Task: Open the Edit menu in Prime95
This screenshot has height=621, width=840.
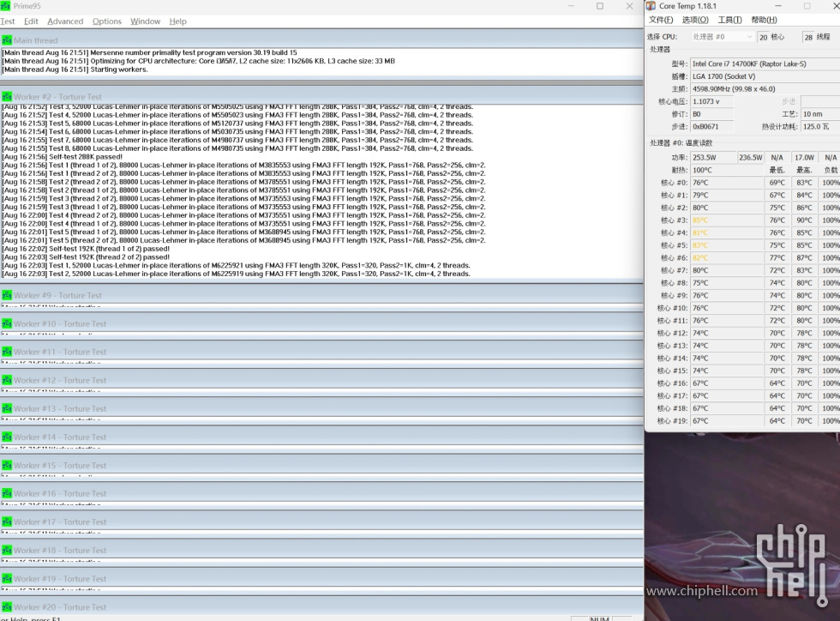Action: (x=31, y=21)
